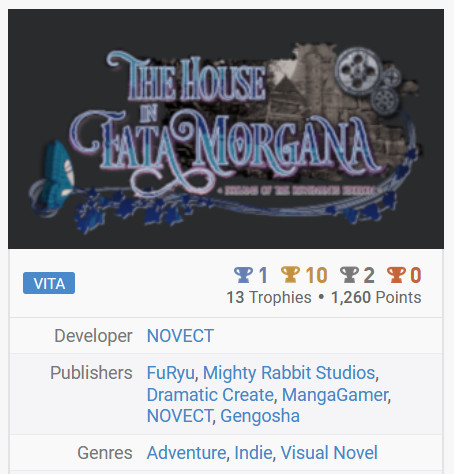Open the FuRyu publisher link
The image size is (454, 474).
[171, 373]
